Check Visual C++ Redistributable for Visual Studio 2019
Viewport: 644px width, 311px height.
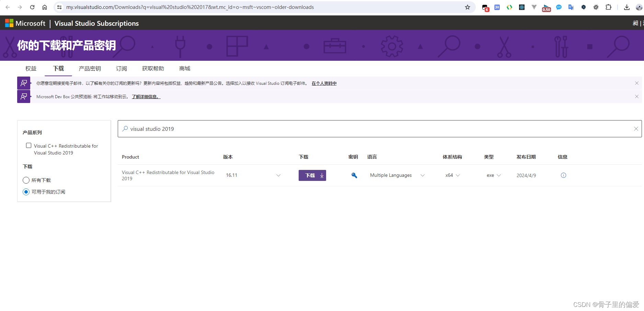(x=29, y=146)
